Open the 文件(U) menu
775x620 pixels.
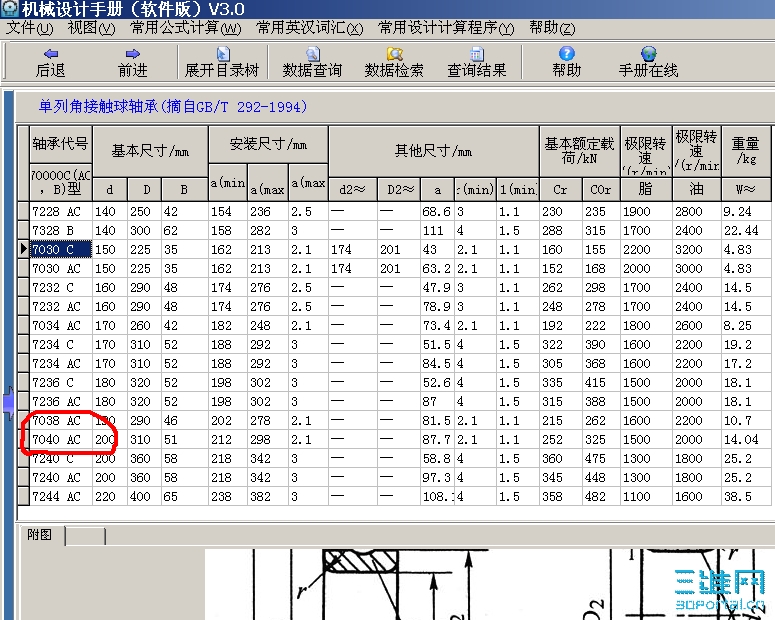pos(30,28)
